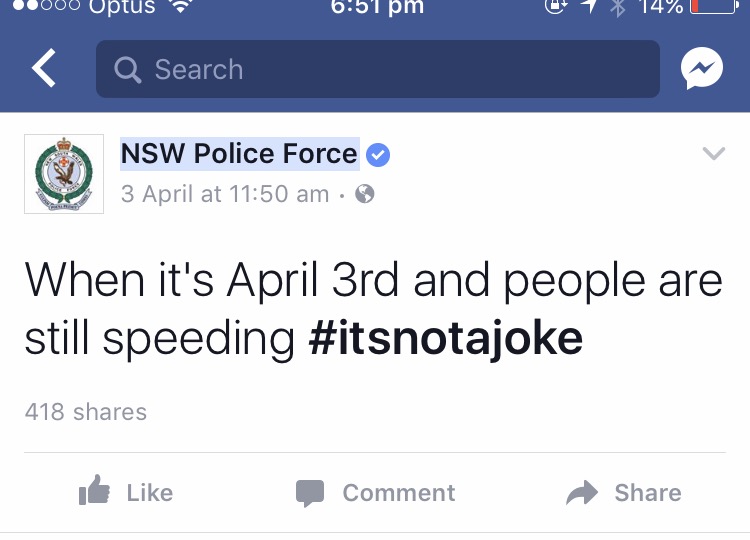Tap the thumbs-up Like icon
This screenshot has height=540, width=750.
(94, 490)
